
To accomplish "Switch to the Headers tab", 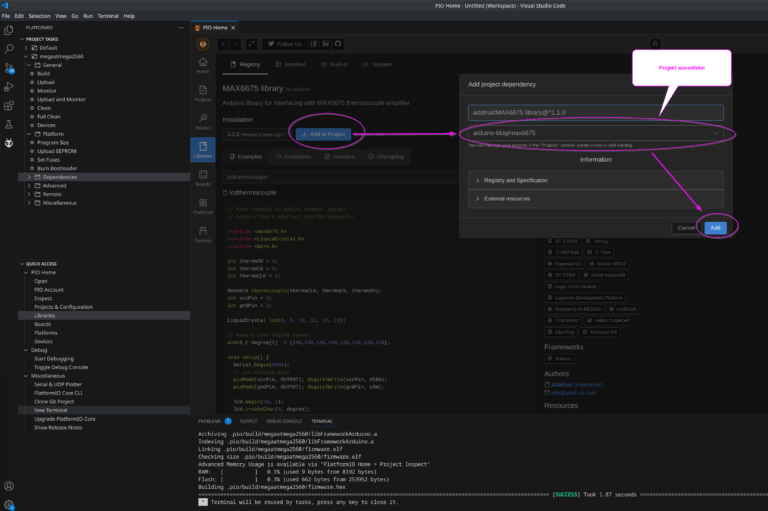I will (339, 157).
